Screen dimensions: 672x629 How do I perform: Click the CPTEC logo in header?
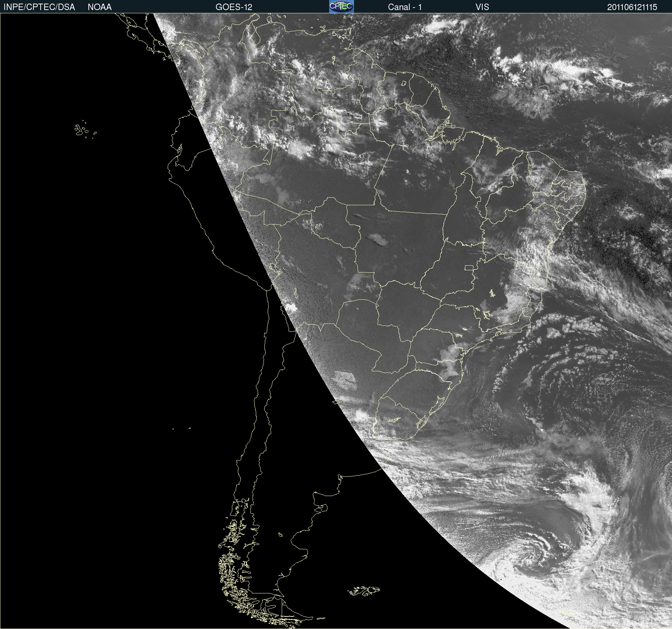(341, 6)
